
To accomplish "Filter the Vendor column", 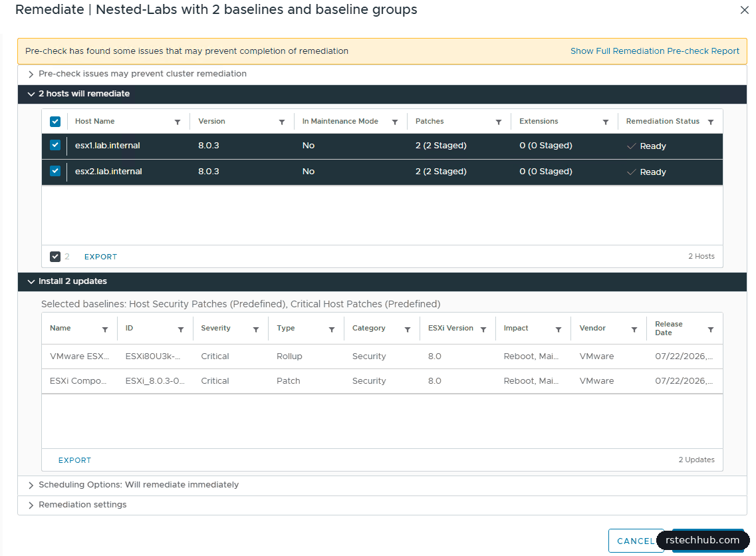I will tap(634, 329).
